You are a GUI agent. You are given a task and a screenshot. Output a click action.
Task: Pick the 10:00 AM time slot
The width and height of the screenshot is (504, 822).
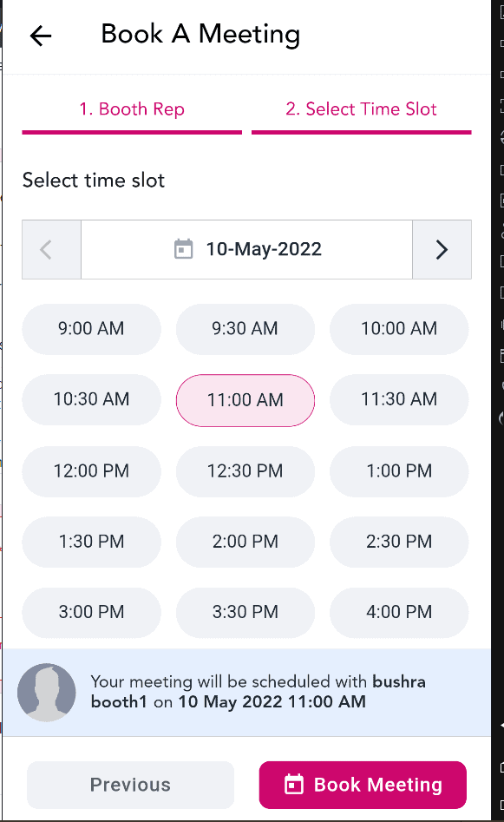399,329
